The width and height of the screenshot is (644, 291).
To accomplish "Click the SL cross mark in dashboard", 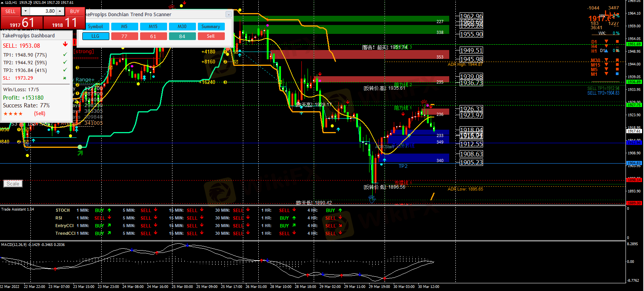I will pos(65,78).
